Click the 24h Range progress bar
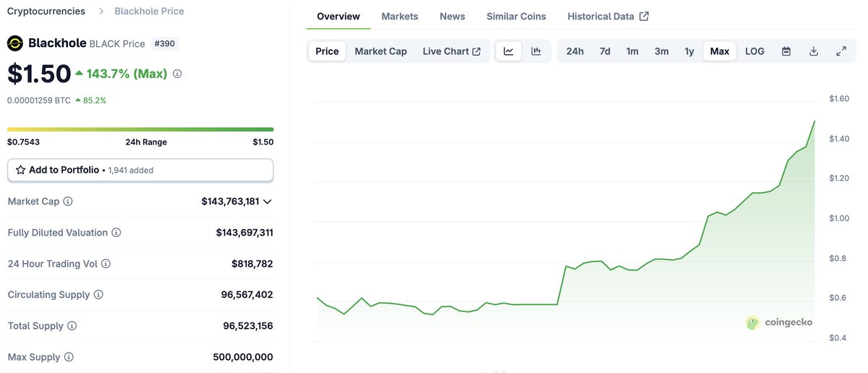This screenshot has height=373, width=868. (x=140, y=129)
